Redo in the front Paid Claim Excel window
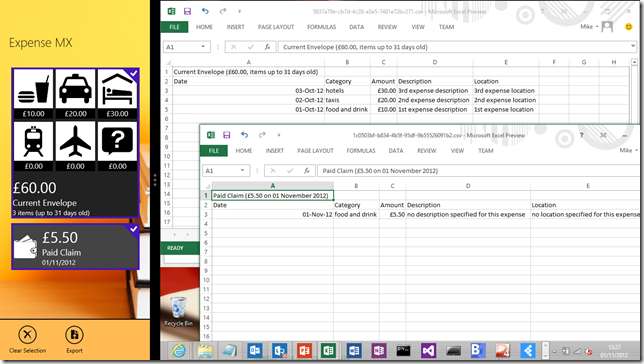Image resolution: width=644 pixels, height=364 pixels. (262, 135)
